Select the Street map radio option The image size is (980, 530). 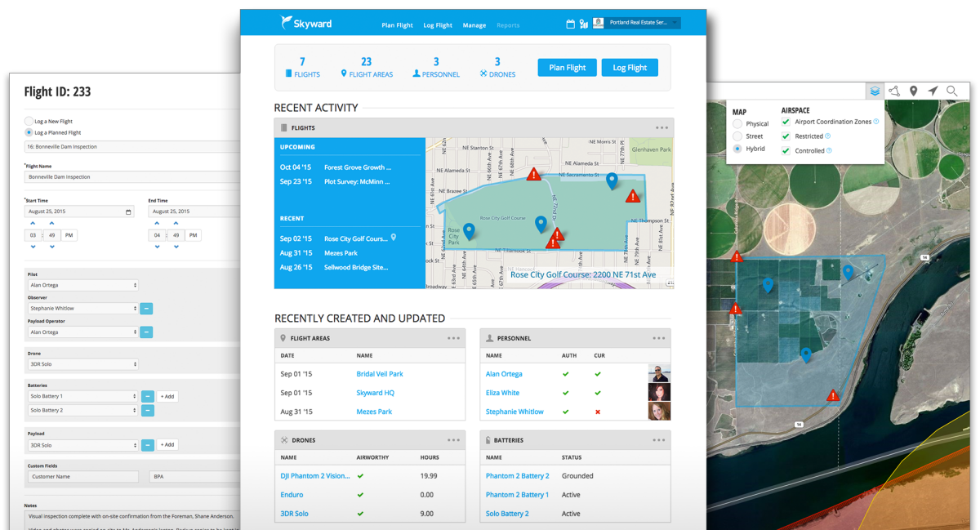click(x=737, y=136)
